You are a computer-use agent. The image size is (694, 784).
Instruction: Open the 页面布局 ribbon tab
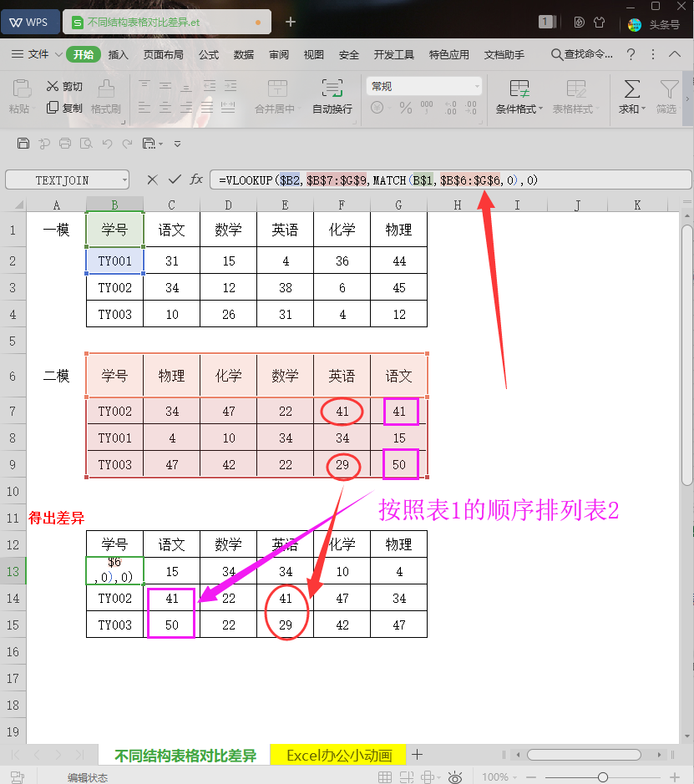click(x=163, y=54)
